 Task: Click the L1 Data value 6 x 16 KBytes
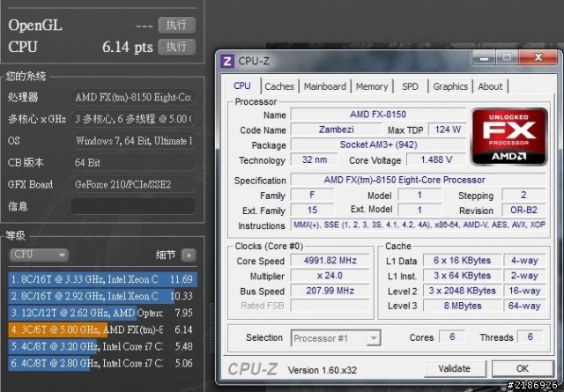point(462,261)
